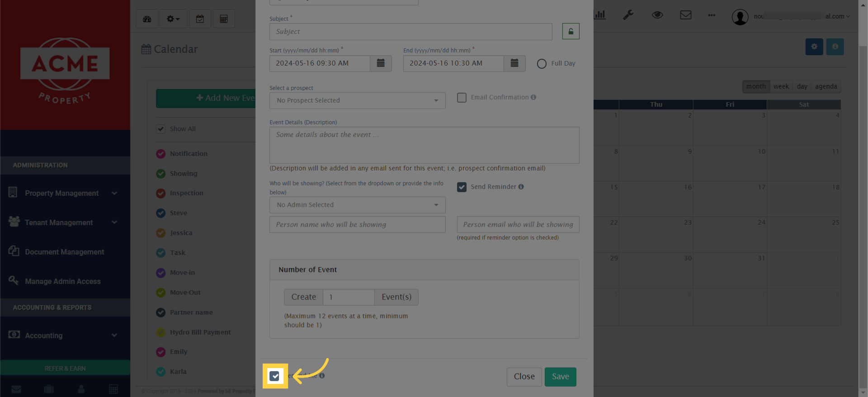Toggle the Notification calendar filter
The image size is (868, 397).
pyautogui.click(x=161, y=154)
